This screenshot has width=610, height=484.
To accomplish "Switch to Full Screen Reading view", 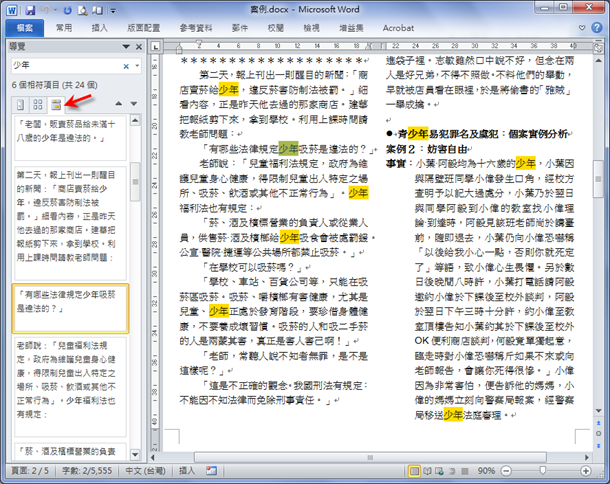I will [x=427, y=472].
